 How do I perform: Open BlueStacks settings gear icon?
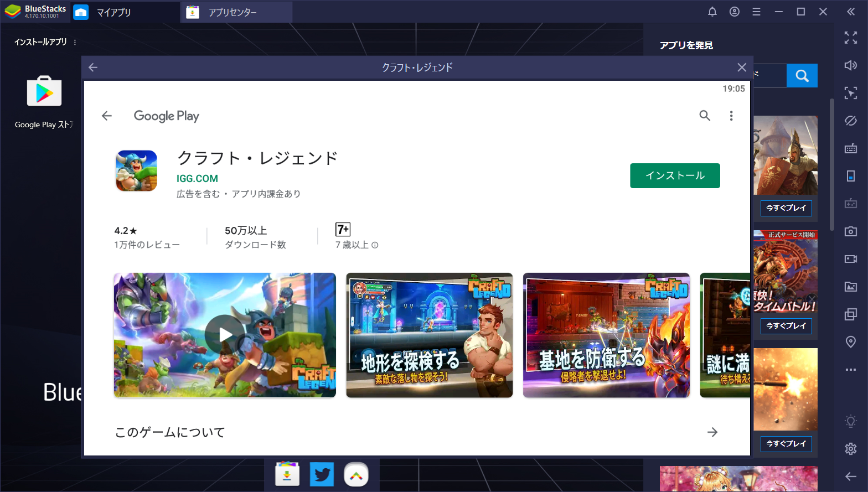(851, 449)
